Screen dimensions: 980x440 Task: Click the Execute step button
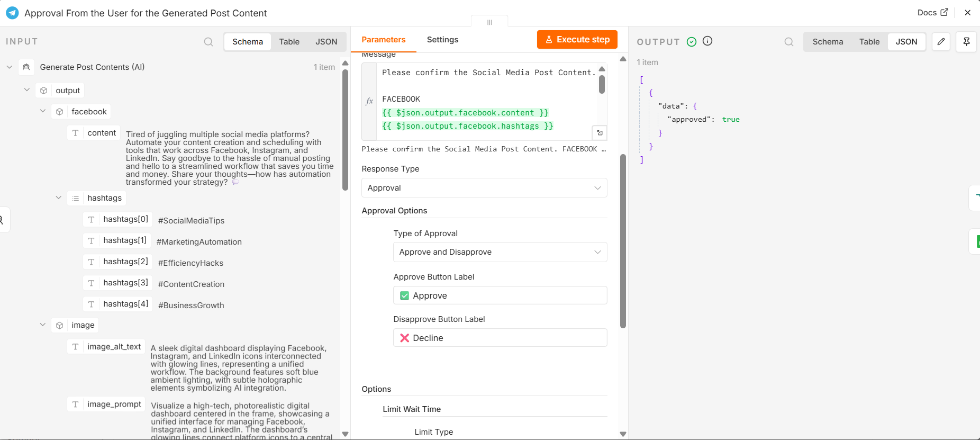pyautogui.click(x=577, y=40)
